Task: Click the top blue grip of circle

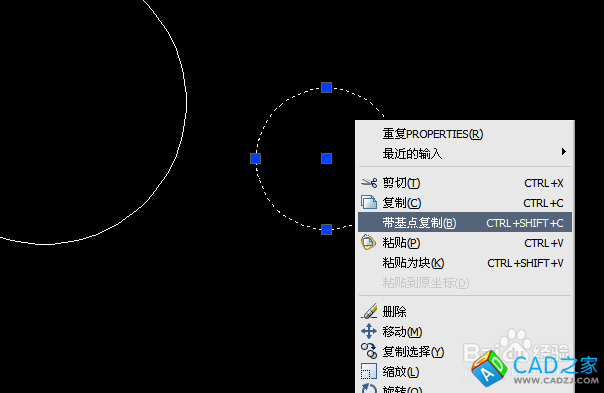Action: (326, 87)
